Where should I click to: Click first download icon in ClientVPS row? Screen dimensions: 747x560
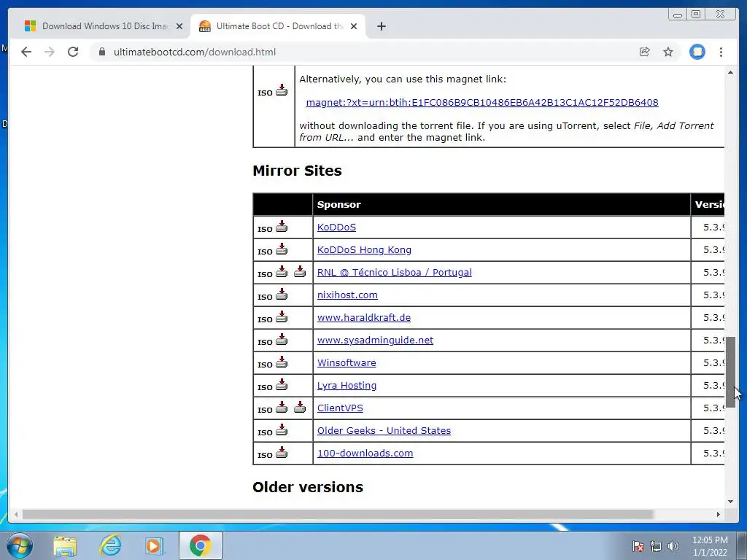pos(282,407)
